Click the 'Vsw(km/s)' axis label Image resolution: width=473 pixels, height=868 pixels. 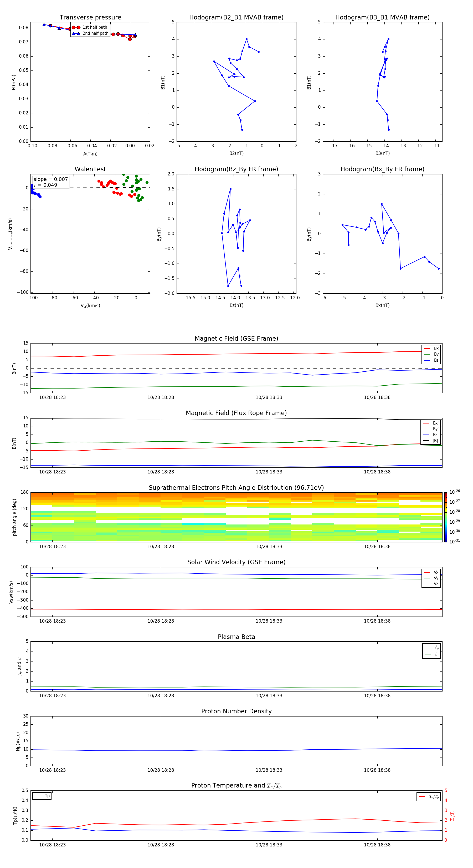coord(11,592)
